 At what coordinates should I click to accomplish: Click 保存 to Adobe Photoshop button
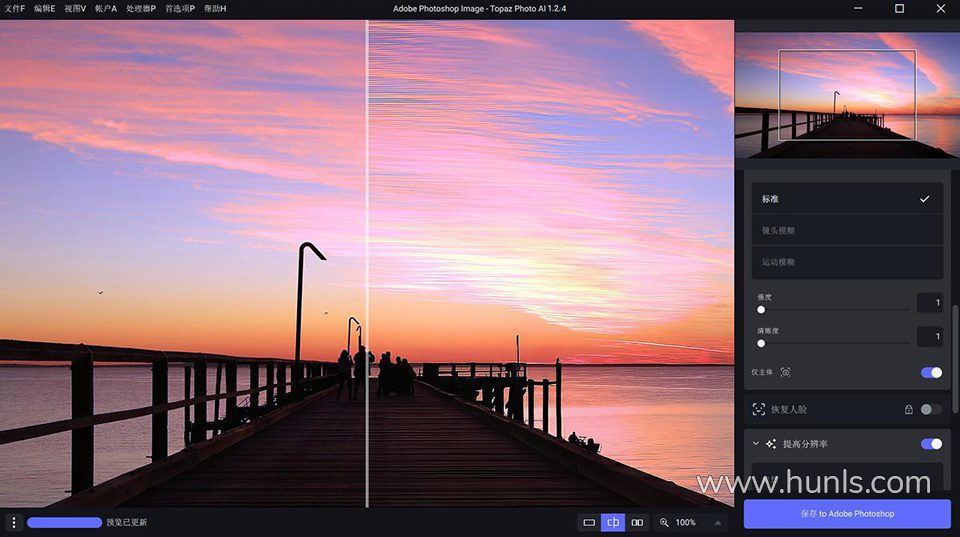coord(847,514)
